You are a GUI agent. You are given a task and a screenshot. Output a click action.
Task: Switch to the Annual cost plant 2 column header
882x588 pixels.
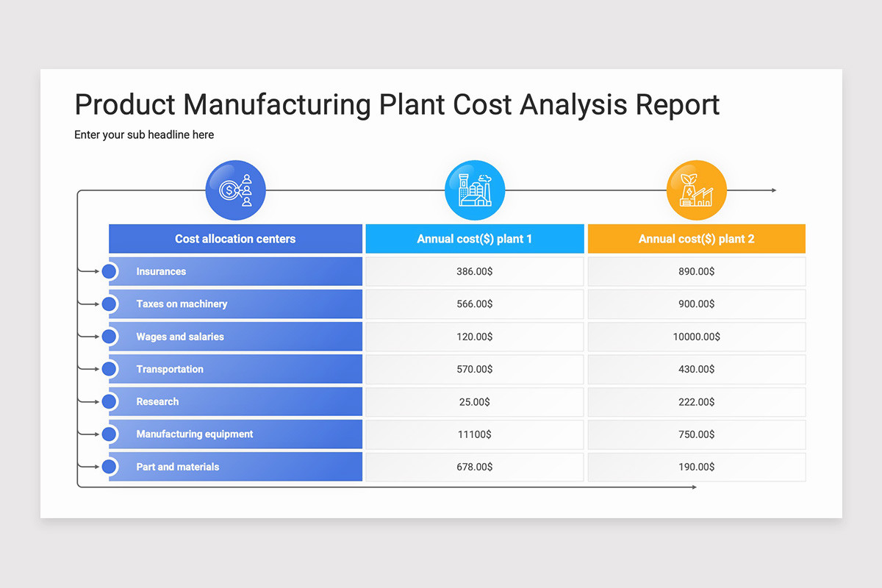(x=696, y=238)
